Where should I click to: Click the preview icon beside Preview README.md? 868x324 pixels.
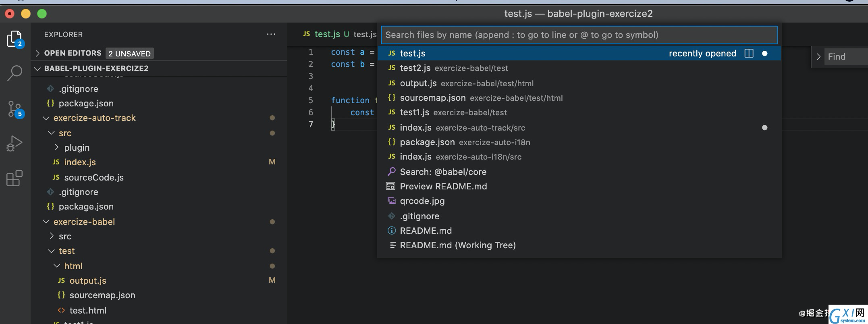pyautogui.click(x=391, y=186)
